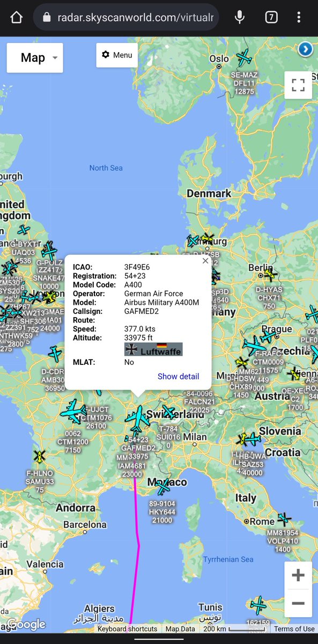Tap the microphone voice search icon
Image resolution: width=318 pixels, height=644 pixels.
240,18
